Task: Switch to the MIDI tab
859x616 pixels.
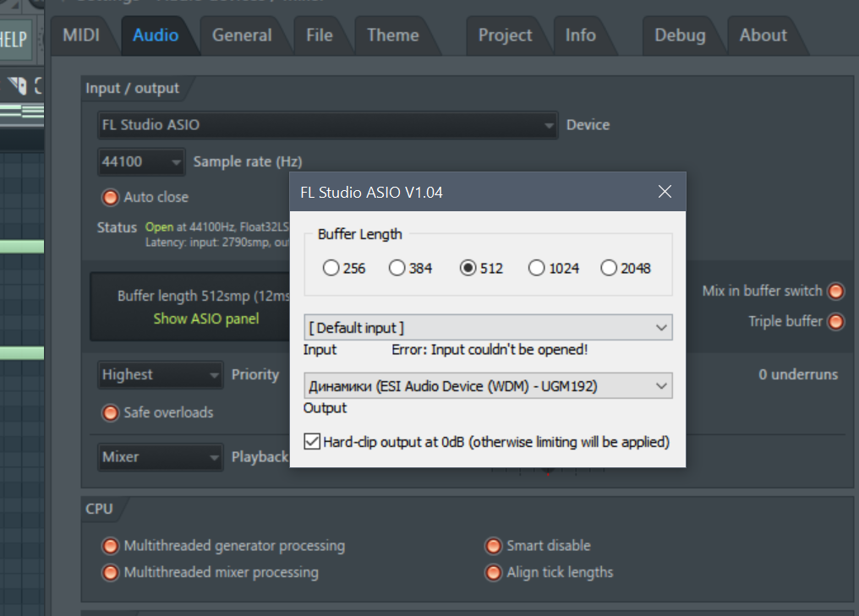Action: click(81, 35)
